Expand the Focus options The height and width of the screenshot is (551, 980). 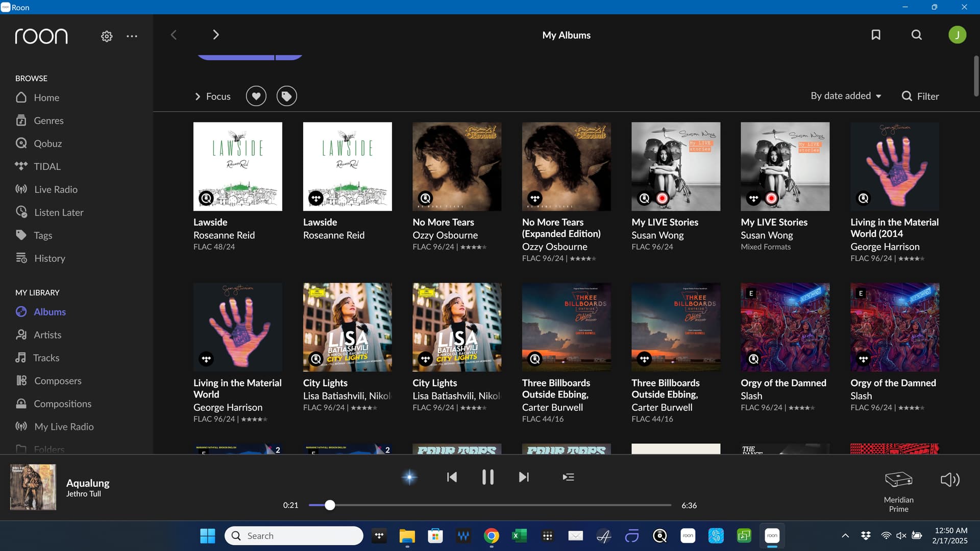click(212, 96)
